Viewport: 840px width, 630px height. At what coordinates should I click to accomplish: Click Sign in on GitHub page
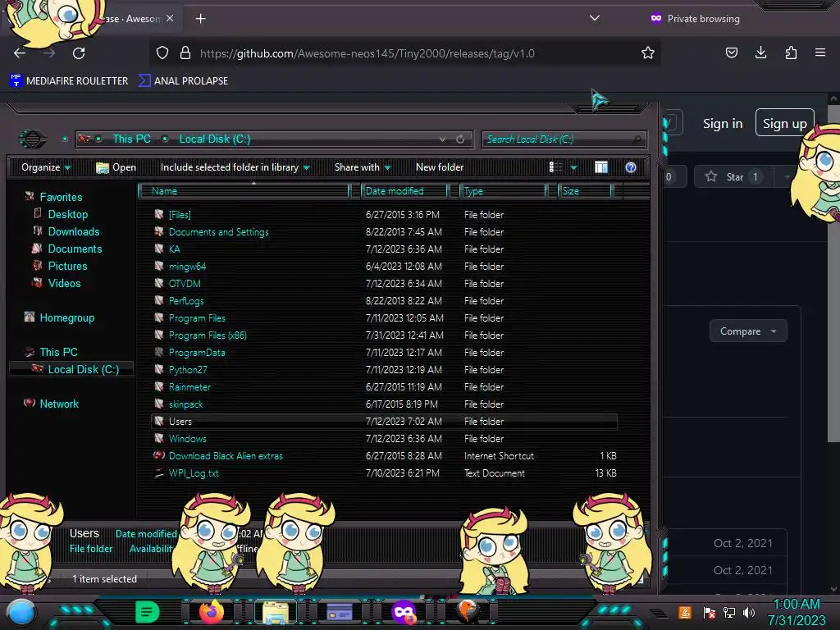[723, 124]
